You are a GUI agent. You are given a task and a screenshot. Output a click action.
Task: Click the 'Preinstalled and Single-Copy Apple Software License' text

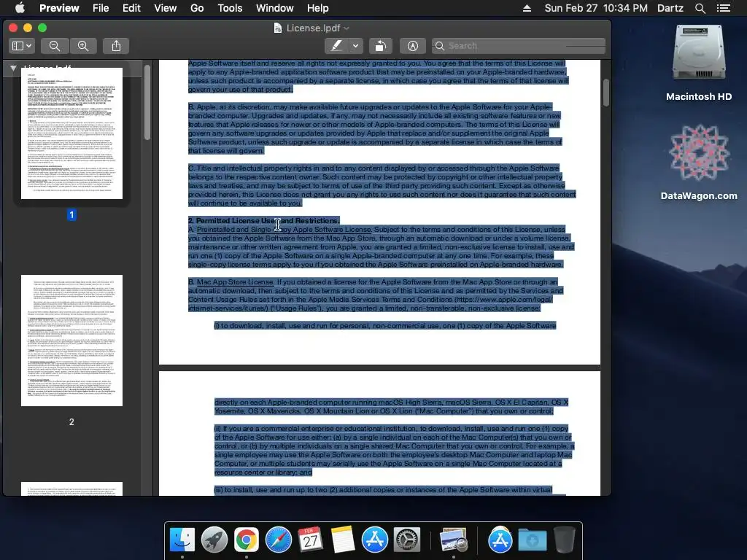(284, 229)
